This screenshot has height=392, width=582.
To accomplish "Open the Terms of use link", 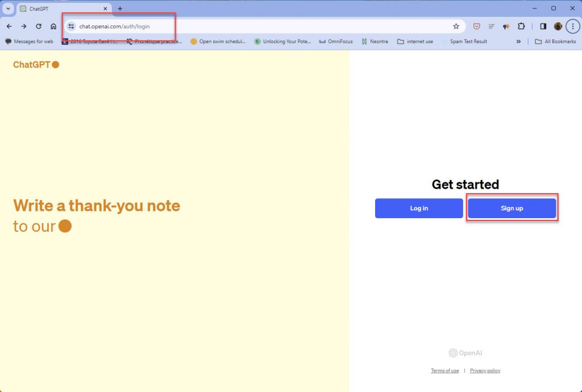I will 444,370.
